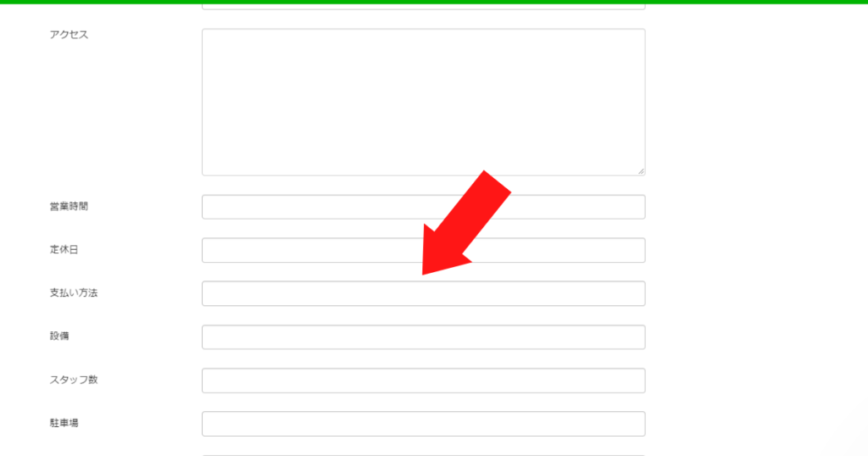The image size is (868, 456).
Task: Click the 駐車場 label text
Action: (x=64, y=423)
